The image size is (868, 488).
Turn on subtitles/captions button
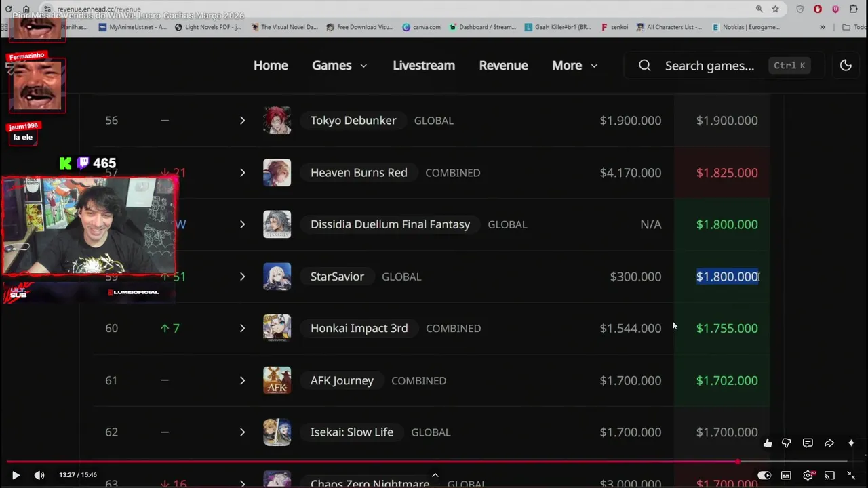pos(786,475)
